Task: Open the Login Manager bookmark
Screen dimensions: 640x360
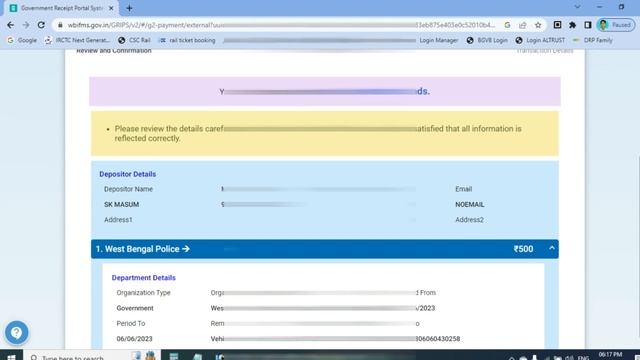Action: 438,40
